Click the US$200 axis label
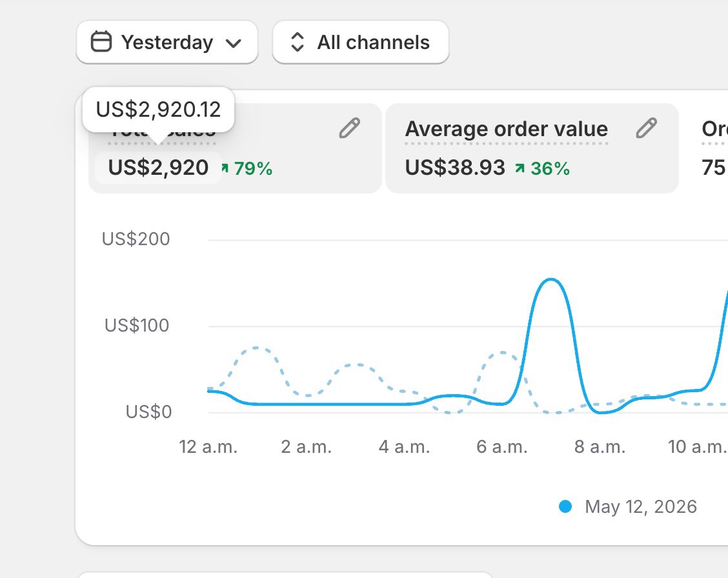Image resolution: width=728 pixels, height=578 pixels. coord(136,239)
